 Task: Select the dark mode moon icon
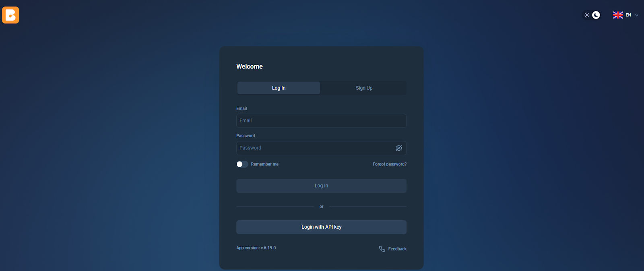[x=596, y=15]
